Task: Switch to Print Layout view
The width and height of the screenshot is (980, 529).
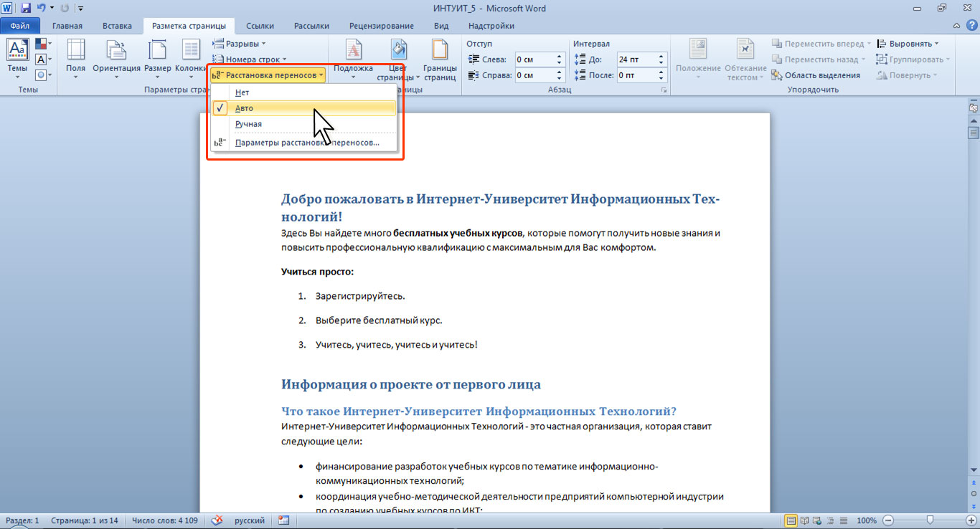Action: click(x=791, y=520)
